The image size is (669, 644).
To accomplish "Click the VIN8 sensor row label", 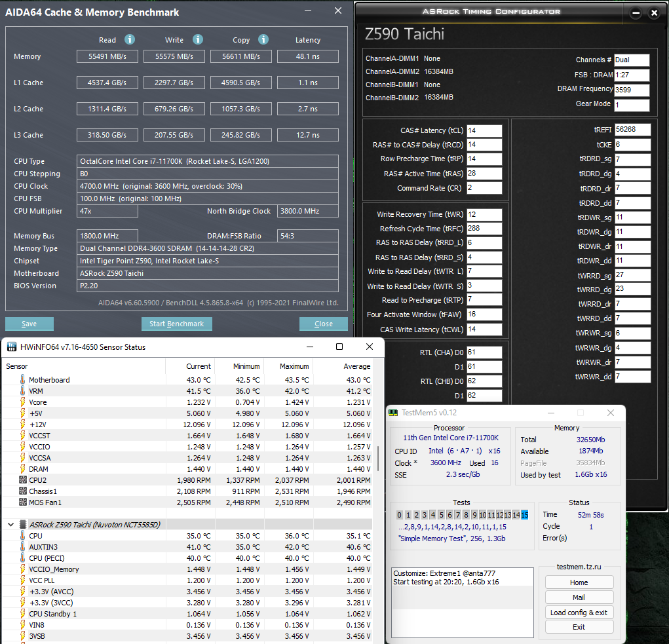I will [x=36, y=625].
